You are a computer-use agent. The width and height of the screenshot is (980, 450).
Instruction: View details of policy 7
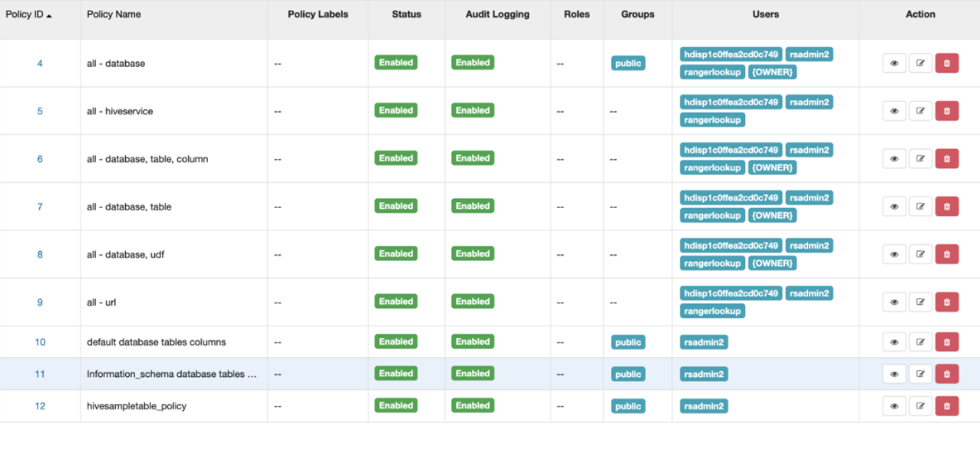(x=894, y=207)
